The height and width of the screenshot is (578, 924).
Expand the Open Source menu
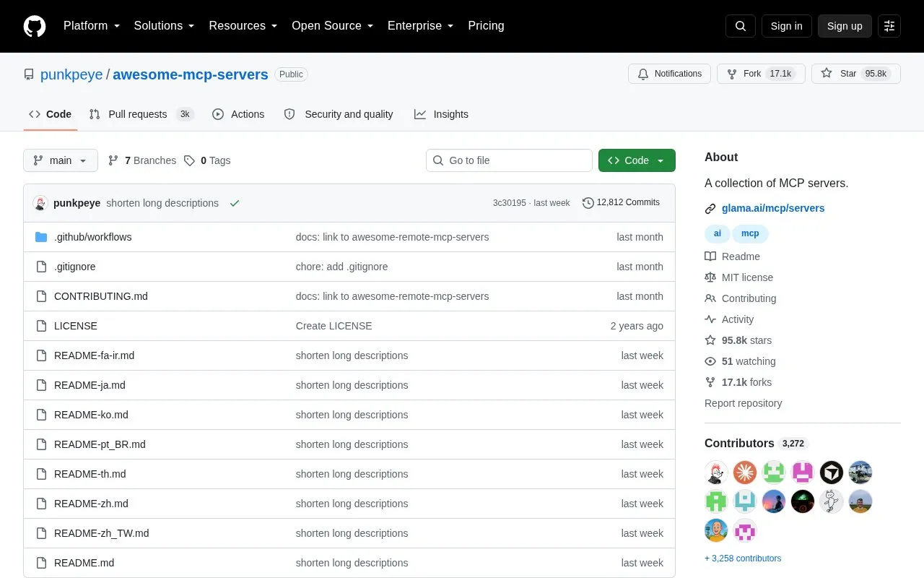click(333, 26)
